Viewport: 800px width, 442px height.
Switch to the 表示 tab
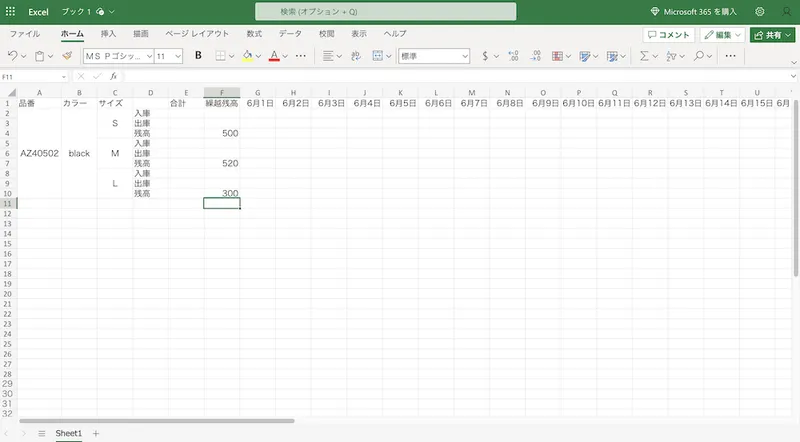[359, 34]
